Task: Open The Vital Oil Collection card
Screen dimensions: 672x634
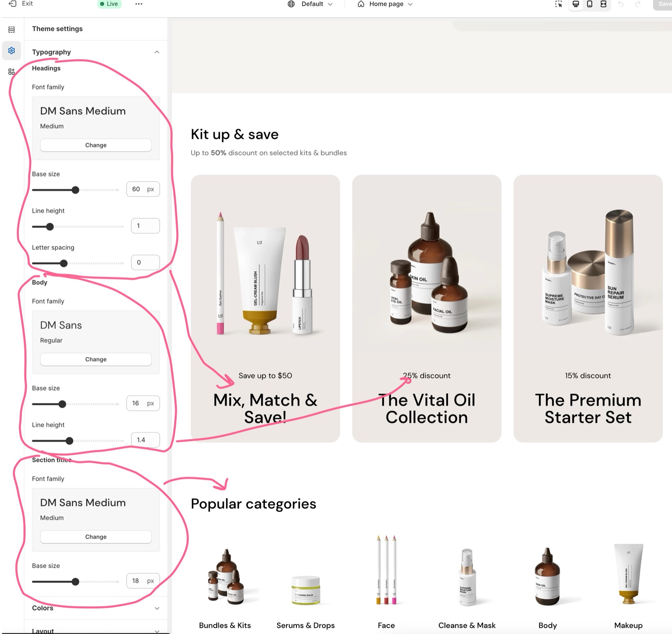Action: (427, 309)
